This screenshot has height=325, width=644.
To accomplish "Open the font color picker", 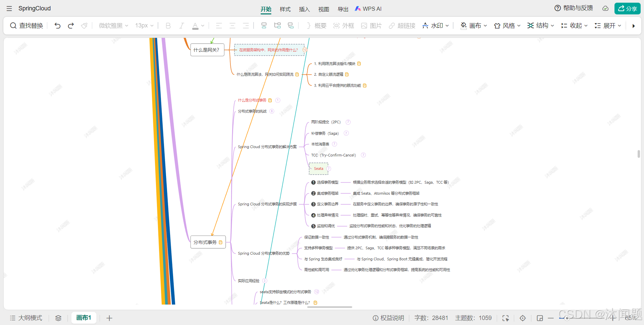I will [195, 26].
